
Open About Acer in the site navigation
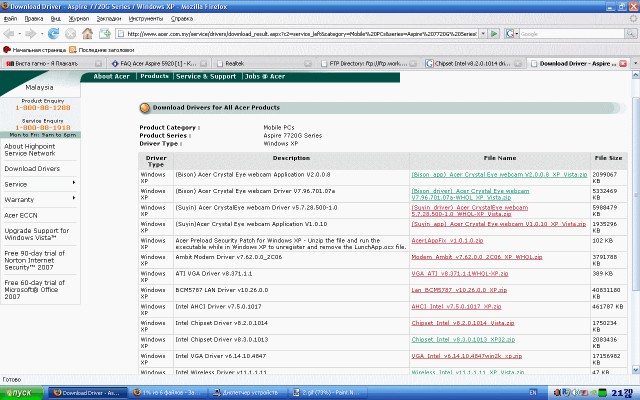[111, 76]
